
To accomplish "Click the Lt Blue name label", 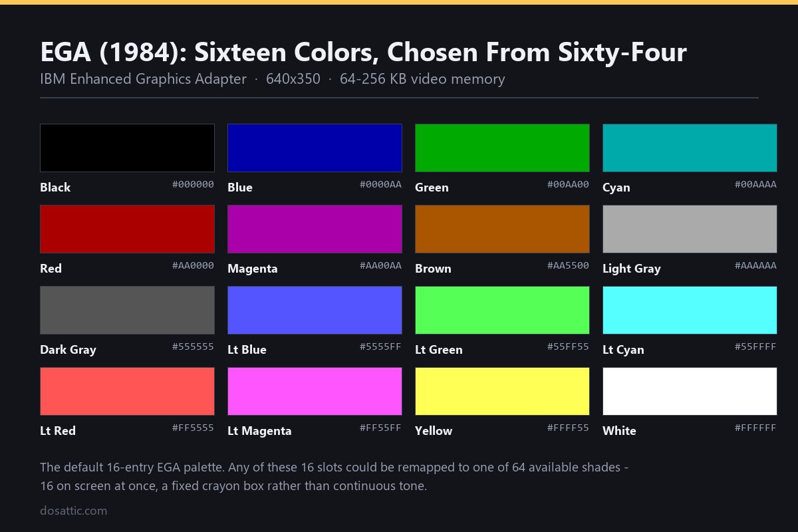I will click(x=247, y=350).
